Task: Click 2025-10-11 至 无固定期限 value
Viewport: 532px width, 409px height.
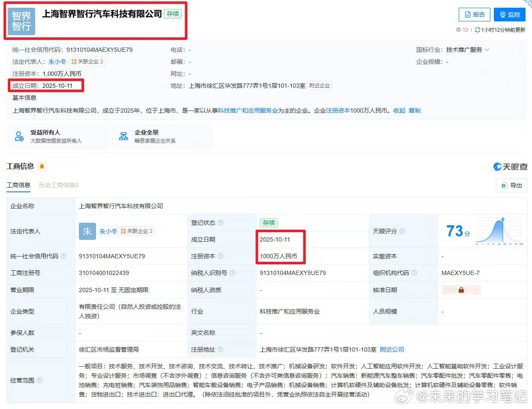Action: coord(114,290)
